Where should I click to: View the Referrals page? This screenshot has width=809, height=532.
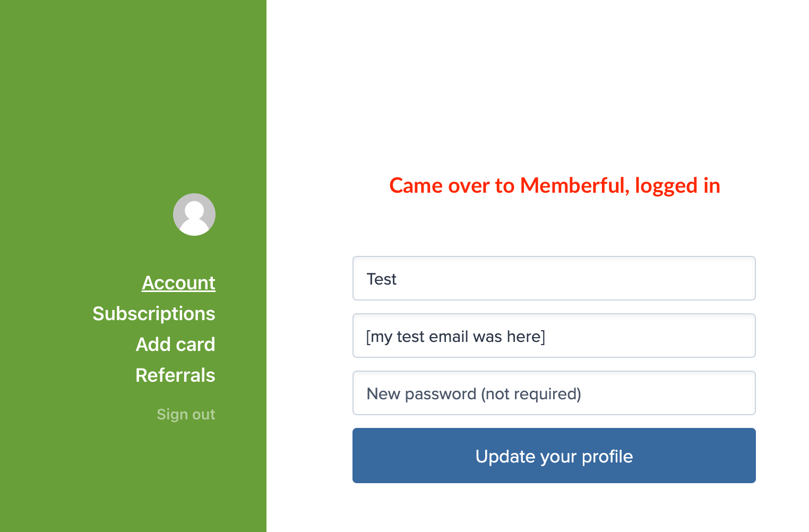click(x=176, y=375)
